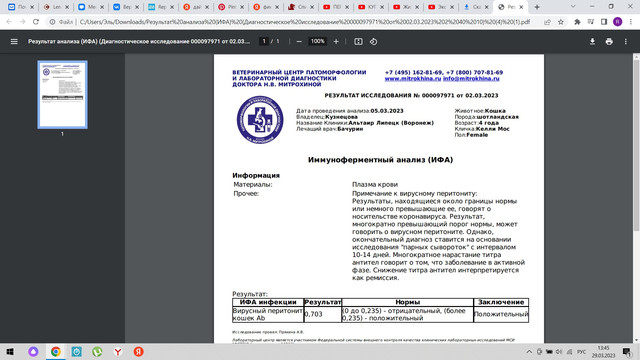Open the browser side panel
The height and width of the screenshot is (360, 640).
604,22
